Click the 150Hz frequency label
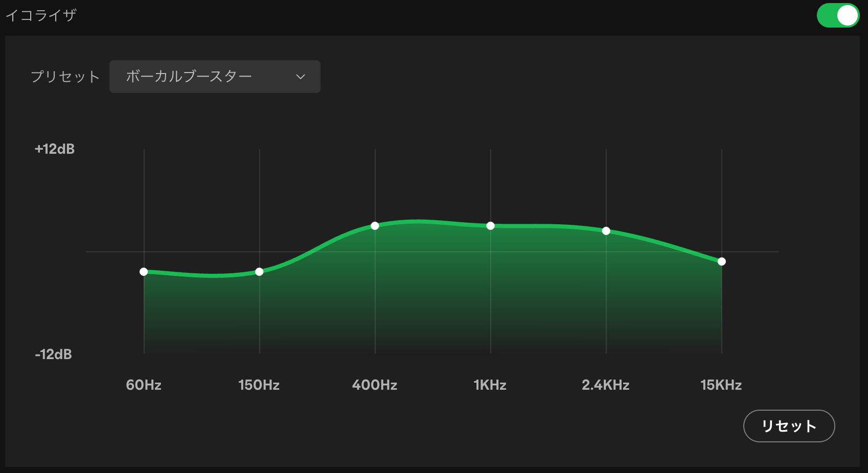The width and height of the screenshot is (868, 473). point(259,385)
